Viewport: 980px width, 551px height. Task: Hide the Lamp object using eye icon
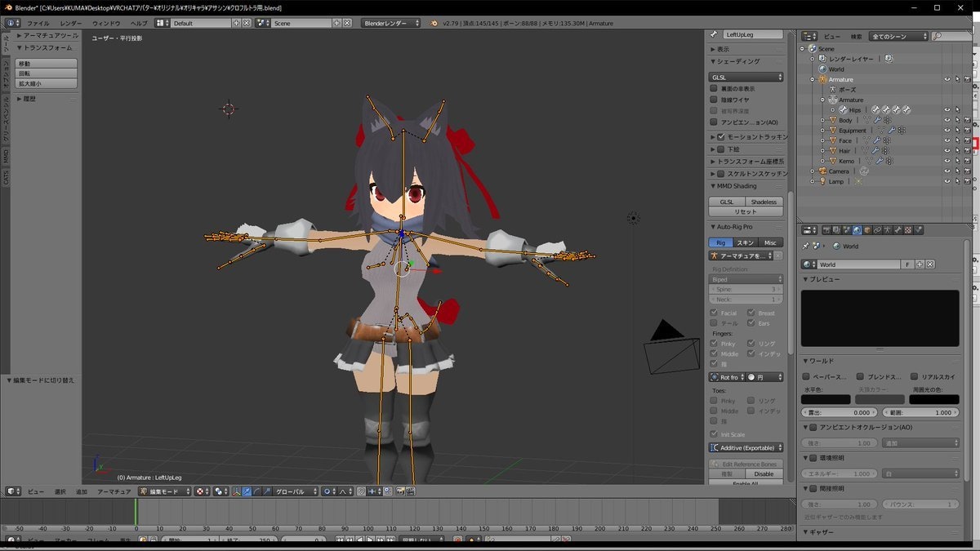pos(947,181)
